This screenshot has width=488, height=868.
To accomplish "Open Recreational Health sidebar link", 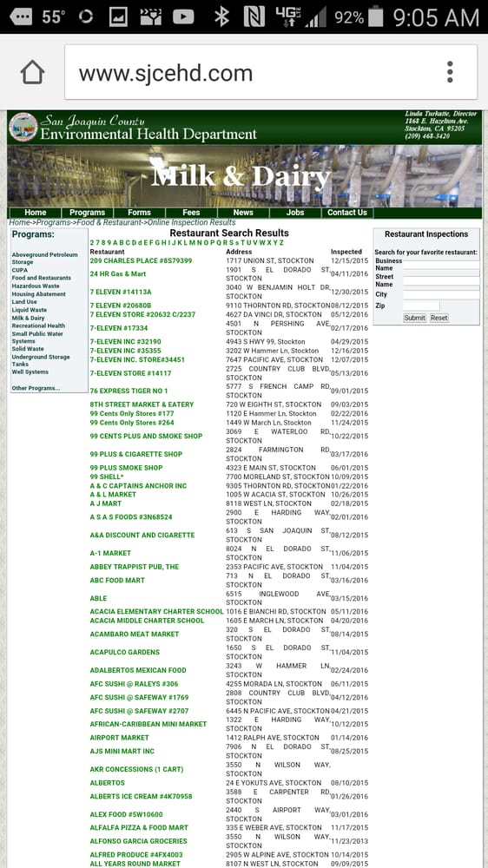I will [x=38, y=326].
